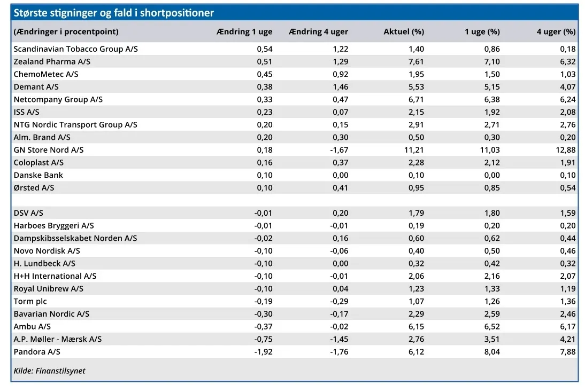Select the '(Ændringer i procentpoint)' header label

pos(66,32)
